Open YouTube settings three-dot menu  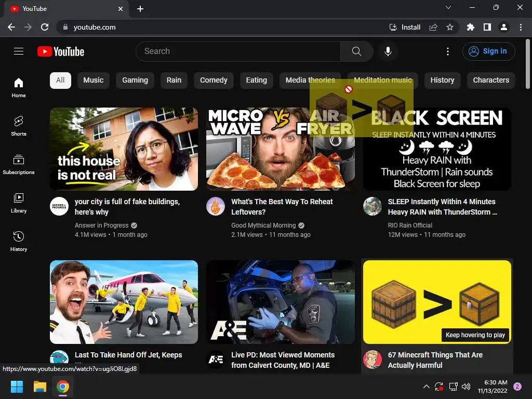pos(448,51)
